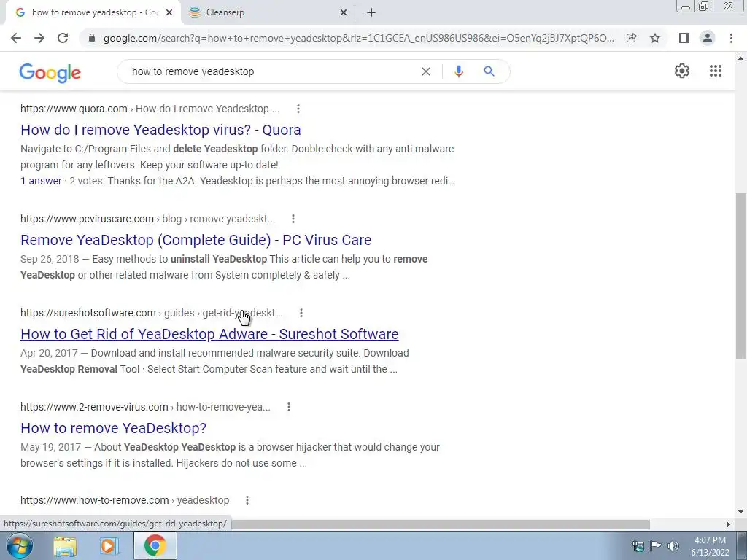The image size is (747, 560).
Task: Click the Chrome taskbar button
Action: click(155, 545)
